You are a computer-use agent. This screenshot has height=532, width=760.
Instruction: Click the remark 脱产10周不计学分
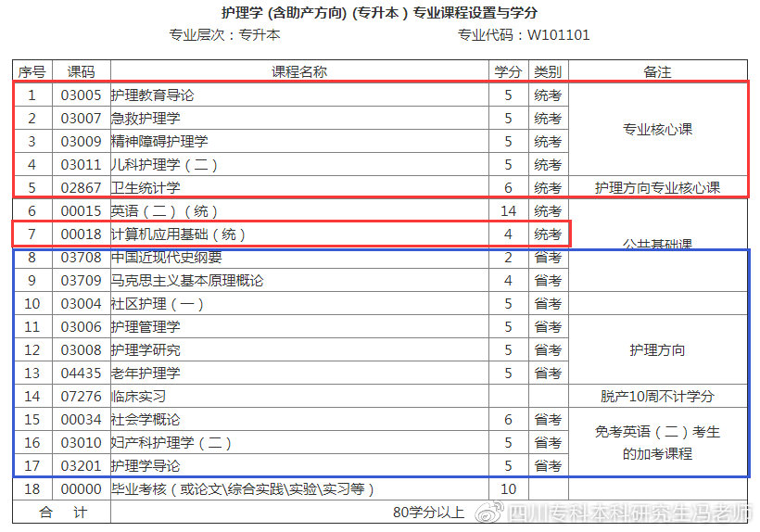pos(657,397)
